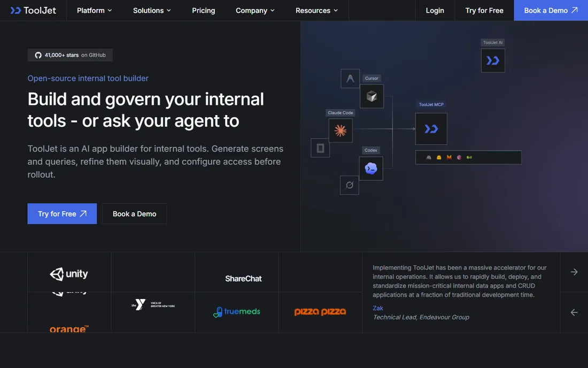The height and width of the screenshot is (368, 588).
Task: Click the ToolJet AI label
Action: coord(493,42)
